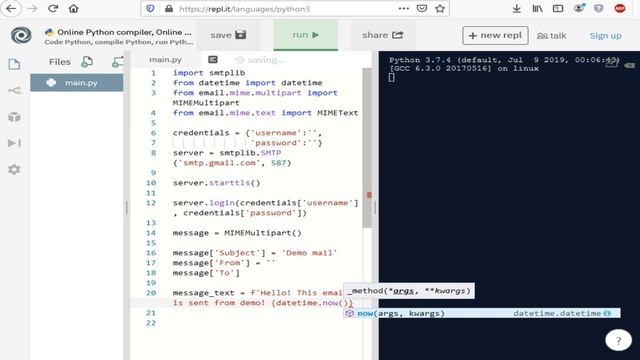The height and width of the screenshot is (360, 640).
Task: Add a new folder in Files panel
Action: [x=118, y=62]
